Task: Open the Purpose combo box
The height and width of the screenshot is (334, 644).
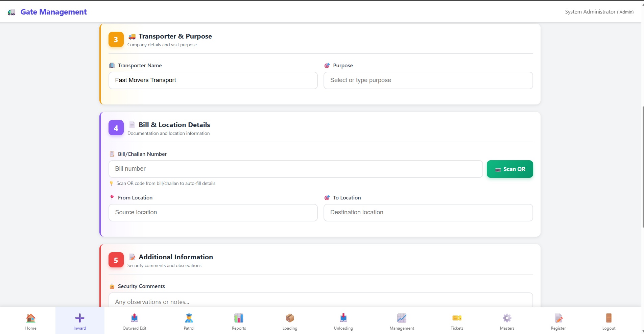Action: point(428,80)
